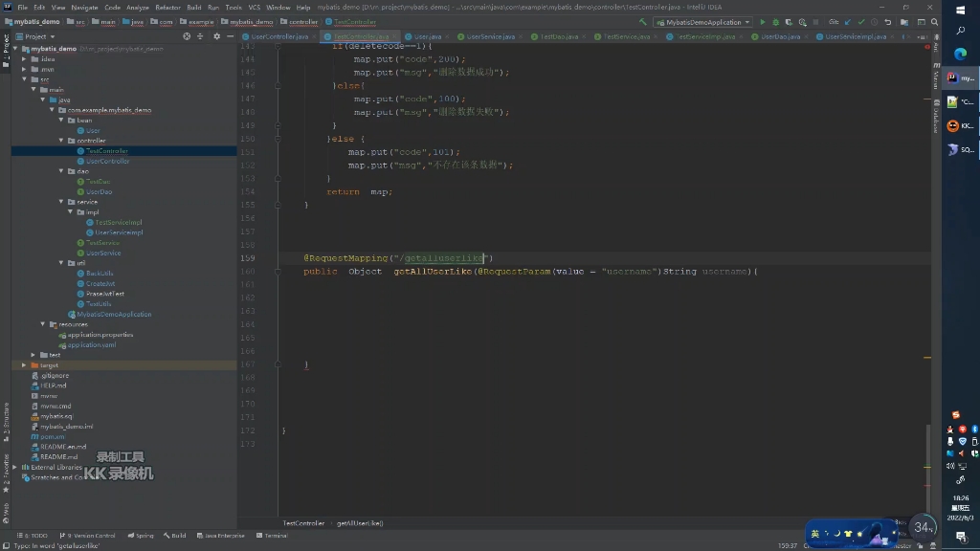
Task: Expand the .mvn folder
Action: coord(24,69)
